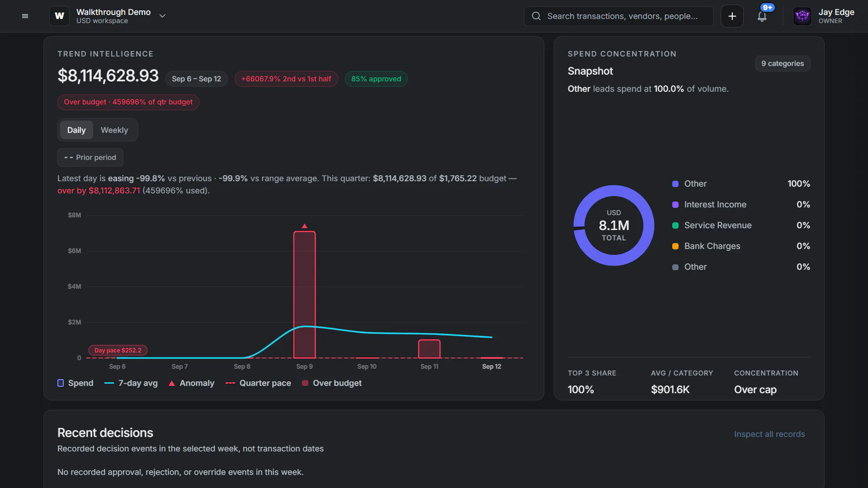Click the 85% approved badge
This screenshot has width=868, height=488.
[376, 79]
